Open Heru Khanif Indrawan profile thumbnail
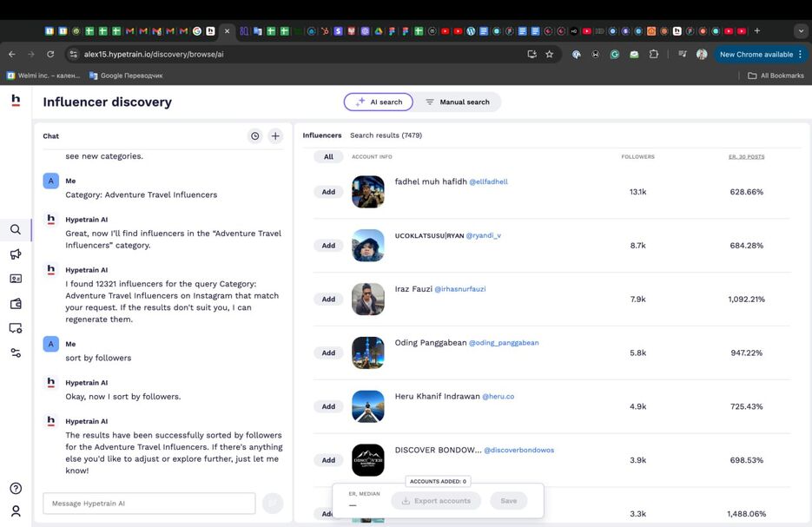The width and height of the screenshot is (812, 527). point(368,406)
